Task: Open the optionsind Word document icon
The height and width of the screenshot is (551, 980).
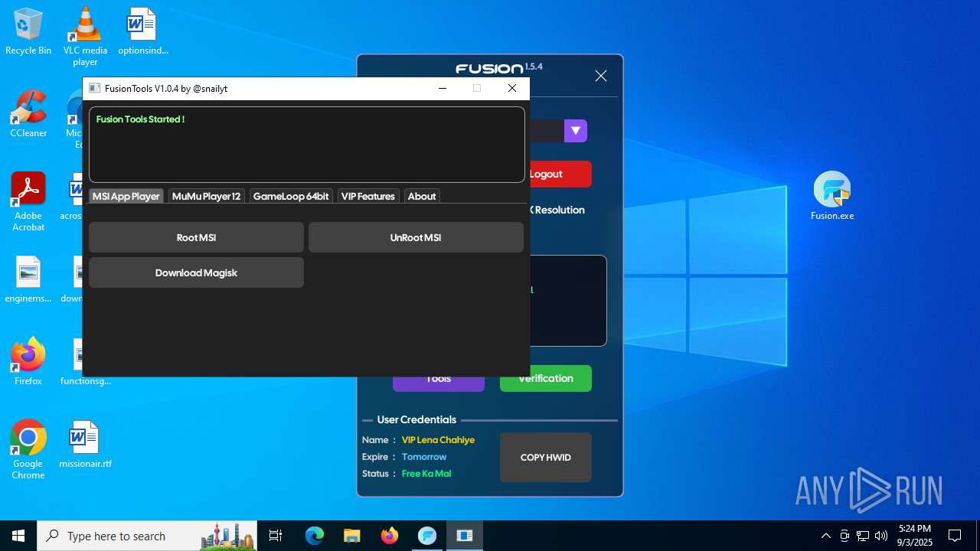Action: (142, 31)
